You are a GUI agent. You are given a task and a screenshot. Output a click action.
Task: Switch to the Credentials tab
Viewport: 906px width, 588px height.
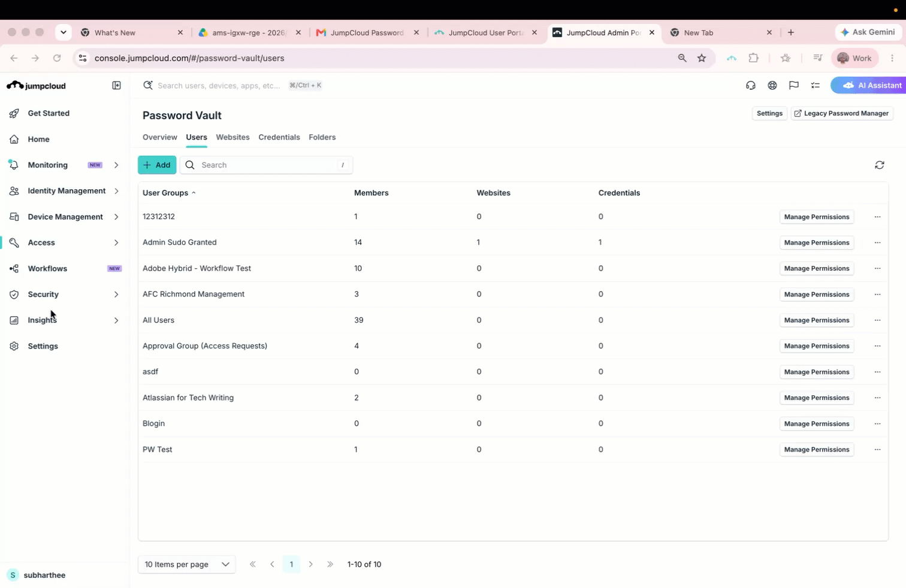[x=279, y=137]
